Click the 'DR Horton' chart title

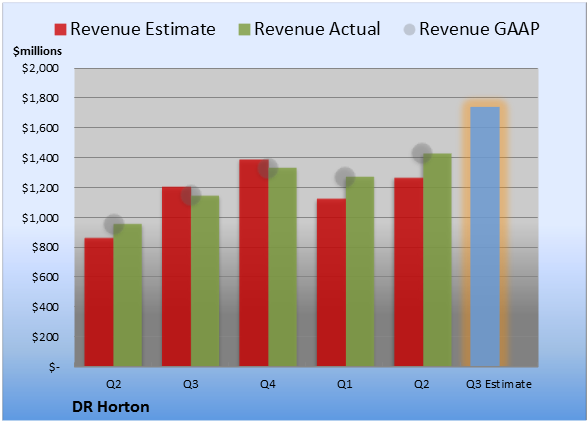(111, 407)
